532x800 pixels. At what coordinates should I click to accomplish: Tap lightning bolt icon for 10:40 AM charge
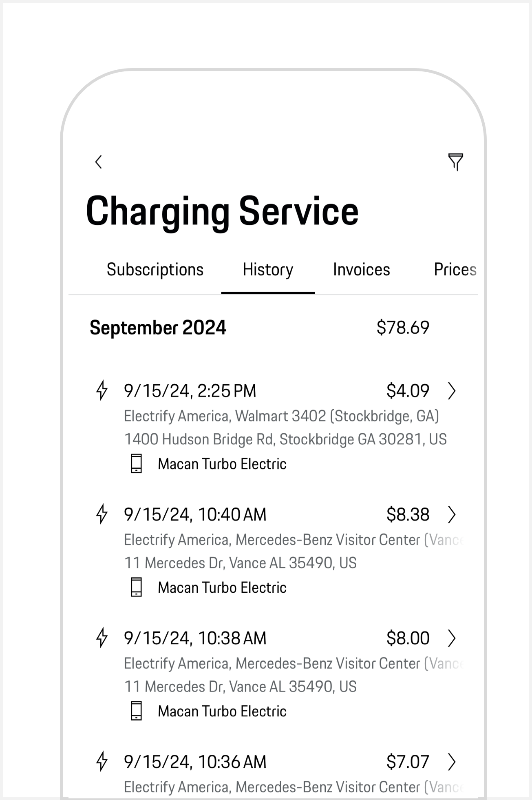click(102, 514)
